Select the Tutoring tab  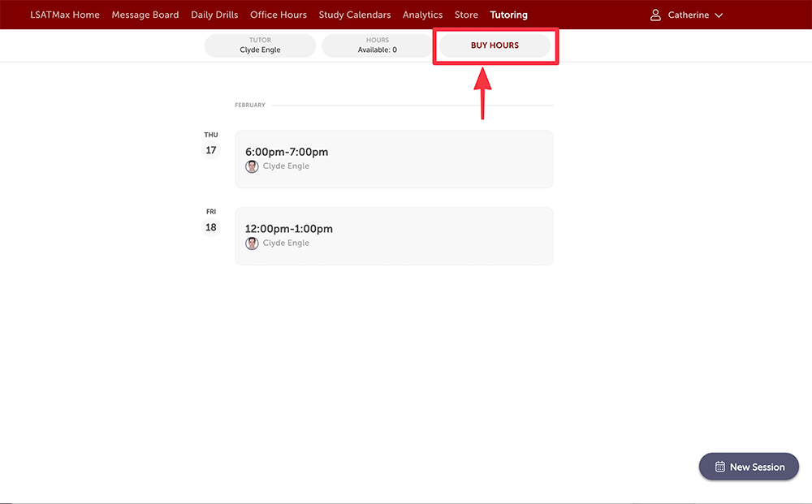pos(508,15)
